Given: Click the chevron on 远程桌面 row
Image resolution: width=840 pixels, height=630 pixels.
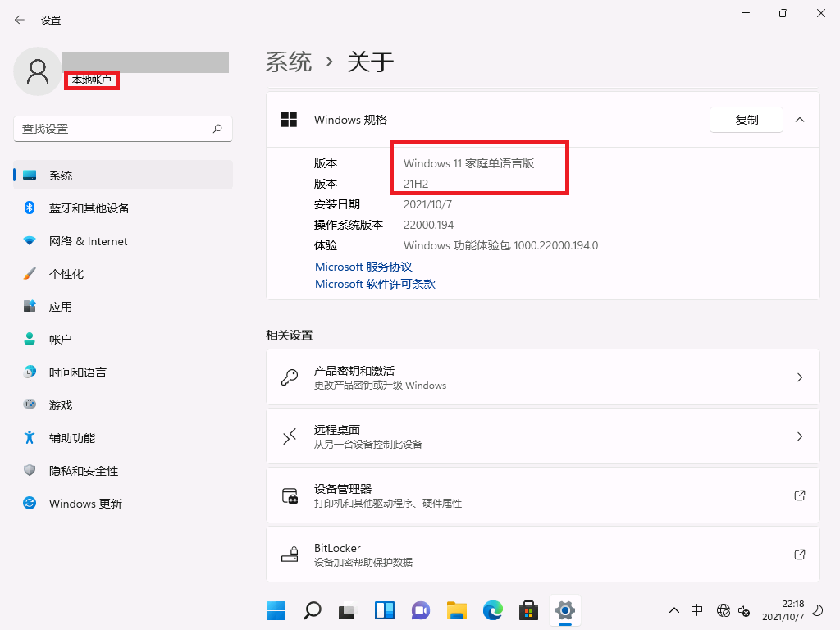Looking at the screenshot, I should [x=800, y=436].
